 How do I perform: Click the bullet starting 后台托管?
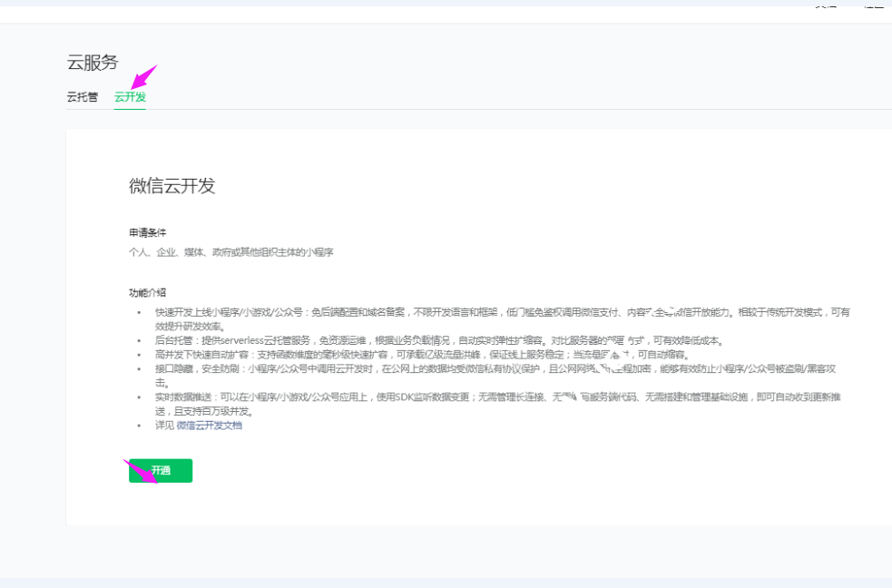[x=440, y=340]
